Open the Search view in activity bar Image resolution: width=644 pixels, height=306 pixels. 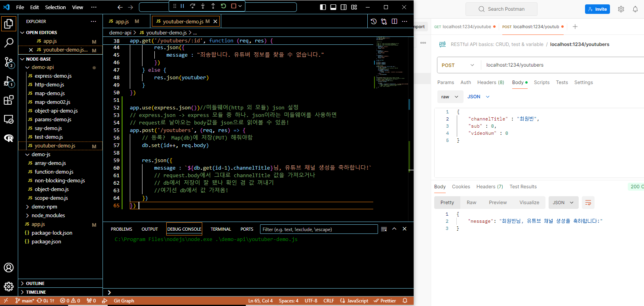tap(9, 43)
